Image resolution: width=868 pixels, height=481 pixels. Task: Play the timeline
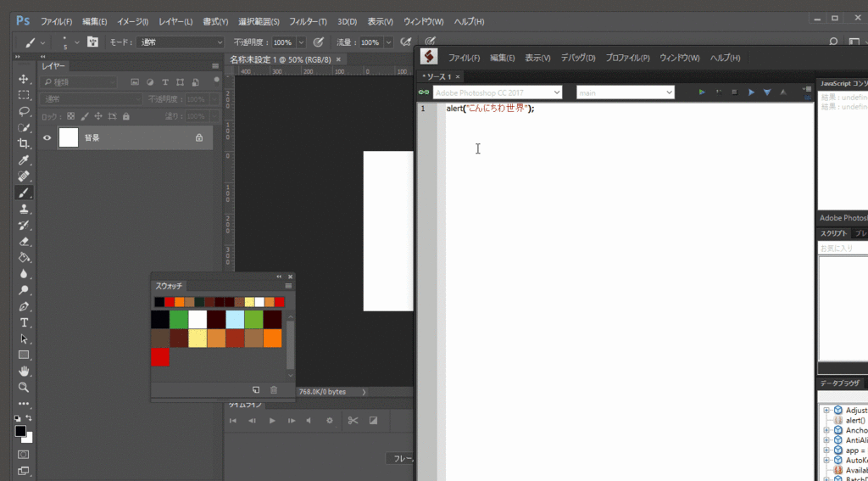(x=272, y=421)
